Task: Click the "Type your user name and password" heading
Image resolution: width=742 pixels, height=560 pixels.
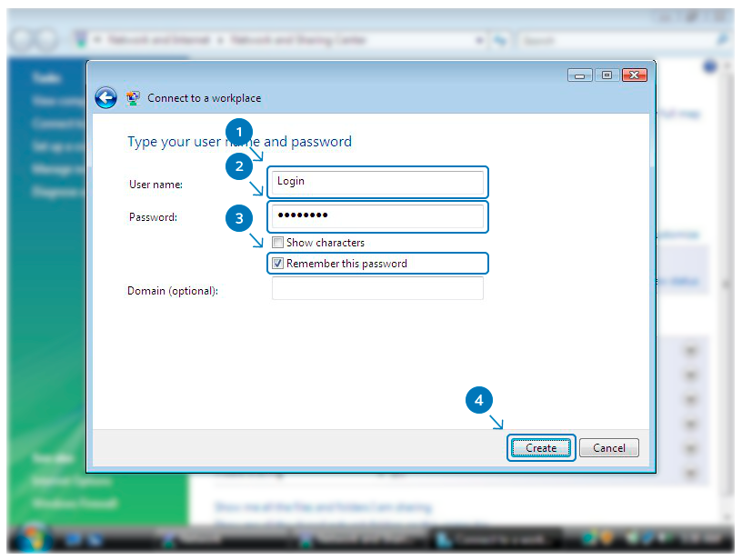Action: click(x=239, y=142)
